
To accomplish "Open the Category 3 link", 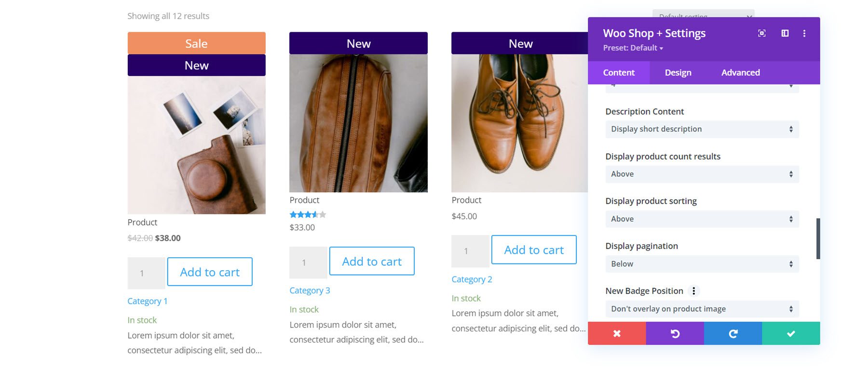I will [x=310, y=290].
